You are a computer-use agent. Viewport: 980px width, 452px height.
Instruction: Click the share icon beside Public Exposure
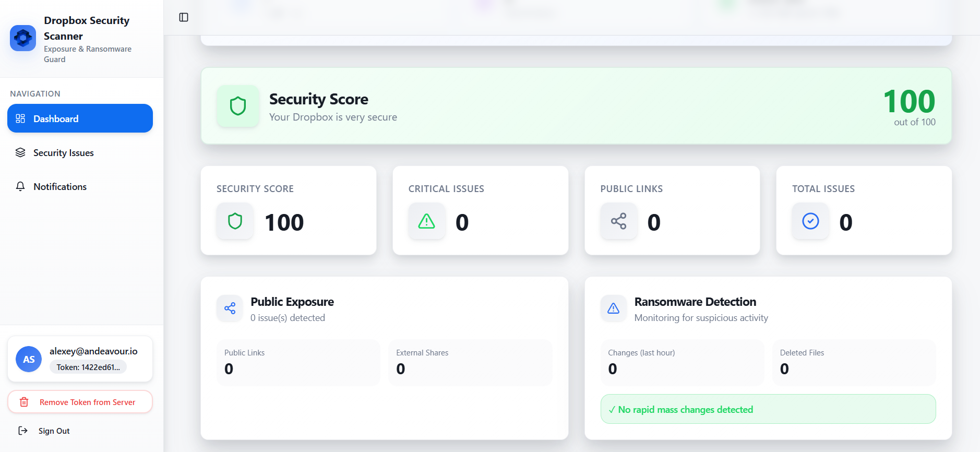(230, 308)
